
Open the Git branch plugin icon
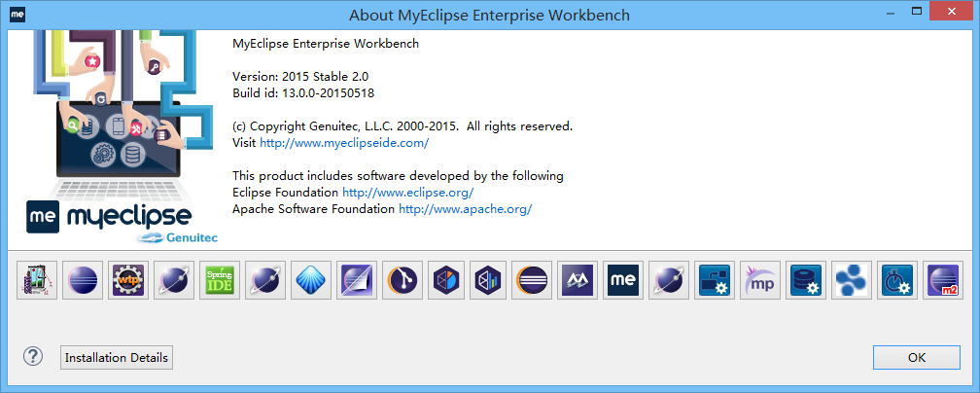coord(402,280)
